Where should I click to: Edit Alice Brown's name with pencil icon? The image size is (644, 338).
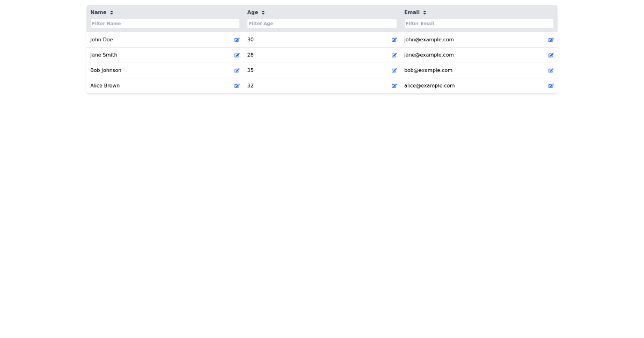coord(237,86)
